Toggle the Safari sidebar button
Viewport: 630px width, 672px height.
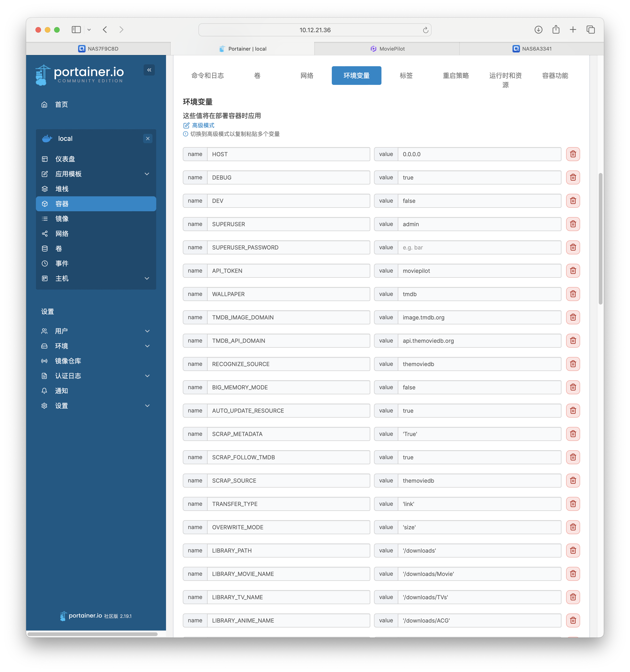tap(76, 30)
